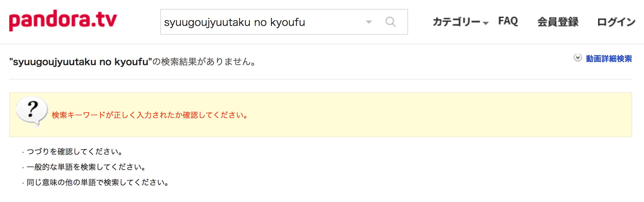
Task: Click the question mark speech bubble icon
Action: pyautogui.click(x=32, y=111)
